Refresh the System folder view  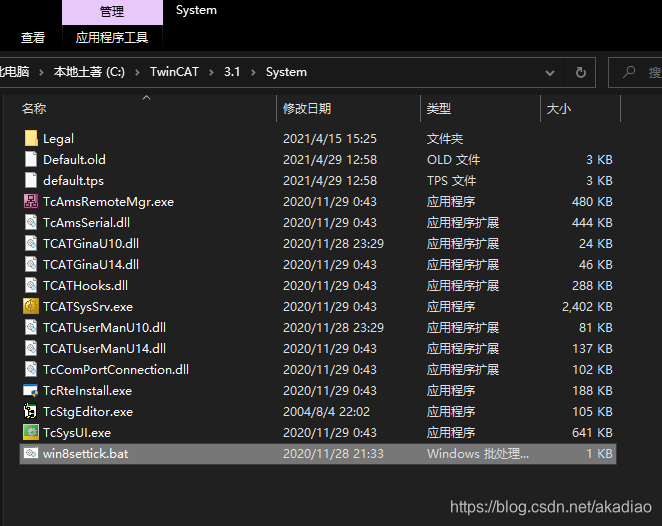tap(581, 72)
